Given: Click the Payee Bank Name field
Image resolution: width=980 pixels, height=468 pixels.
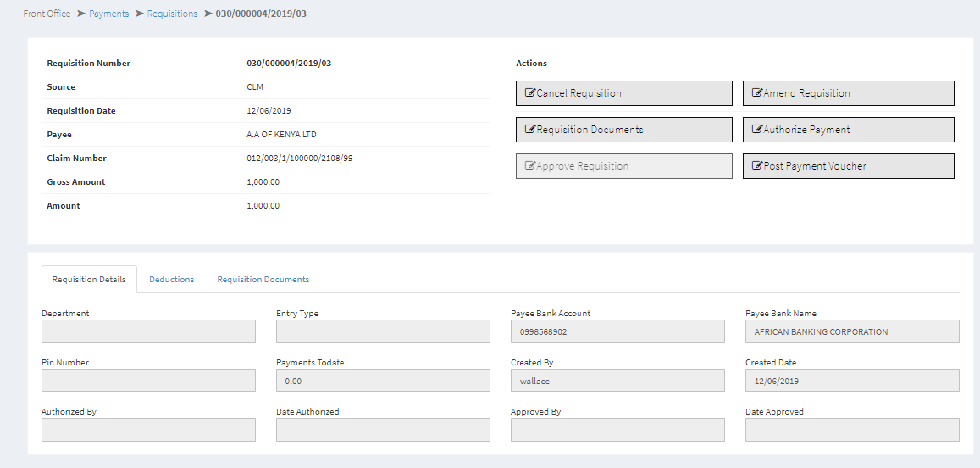Looking at the screenshot, I should (852, 331).
